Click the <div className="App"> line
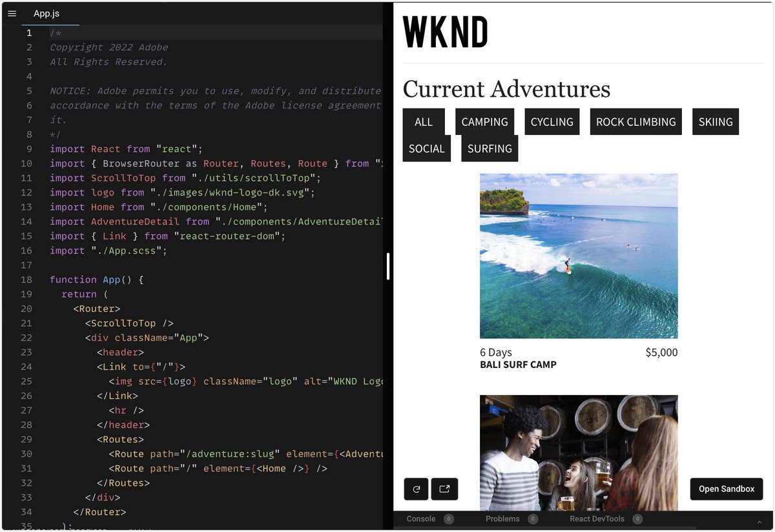 pos(147,338)
